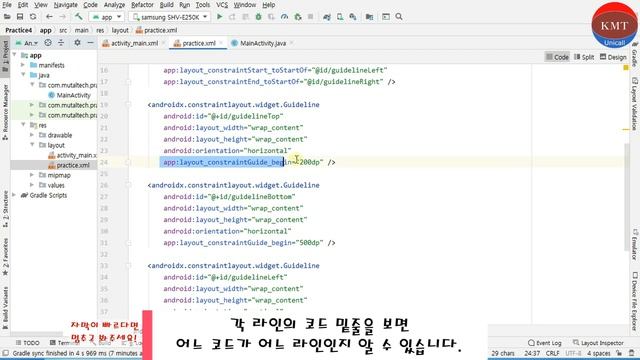The width and height of the screenshot is (640, 360).
Task: Switch to activity_main.xml editor tab
Action: [x=134, y=43]
